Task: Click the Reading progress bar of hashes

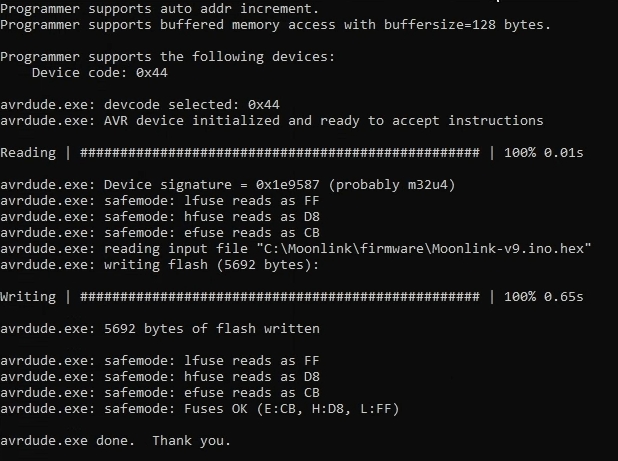Action: 279,153
